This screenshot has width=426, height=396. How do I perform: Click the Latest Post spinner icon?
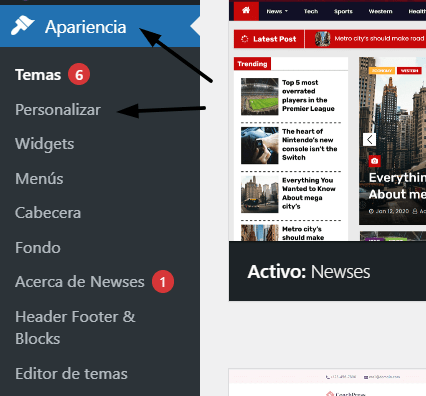tap(245, 39)
